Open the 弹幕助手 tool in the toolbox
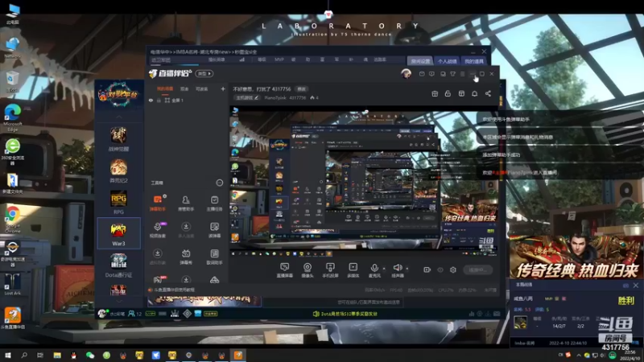 pyautogui.click(x=158, y=203)
